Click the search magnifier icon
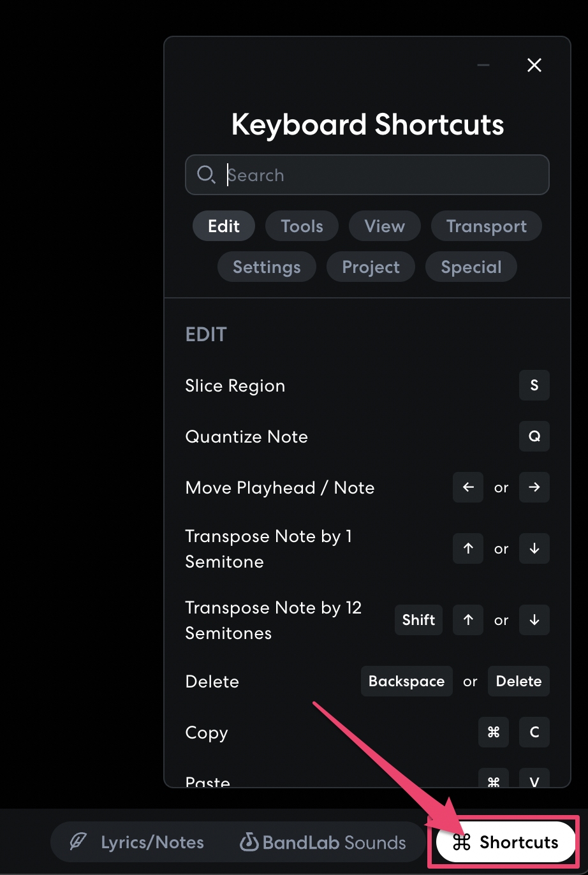The image size is (588, 875). click(205, 174)
